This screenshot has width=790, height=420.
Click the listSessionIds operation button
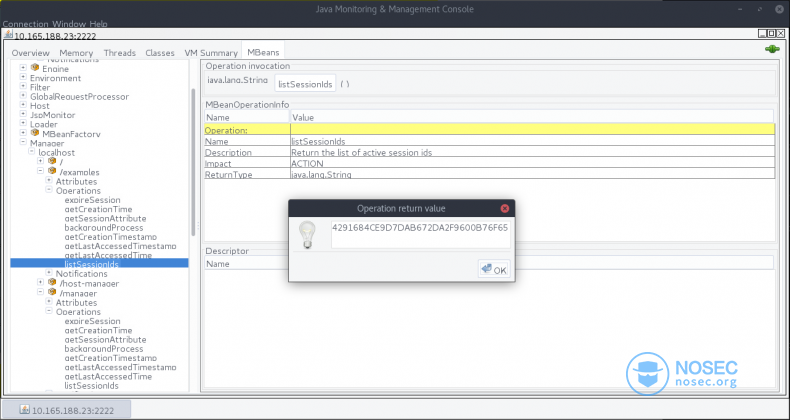coord(305,84)
